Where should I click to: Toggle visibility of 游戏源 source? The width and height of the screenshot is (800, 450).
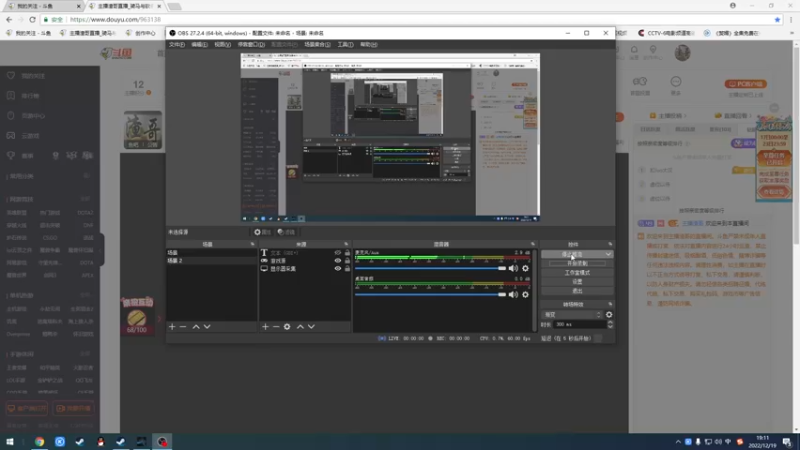[337, 261]
